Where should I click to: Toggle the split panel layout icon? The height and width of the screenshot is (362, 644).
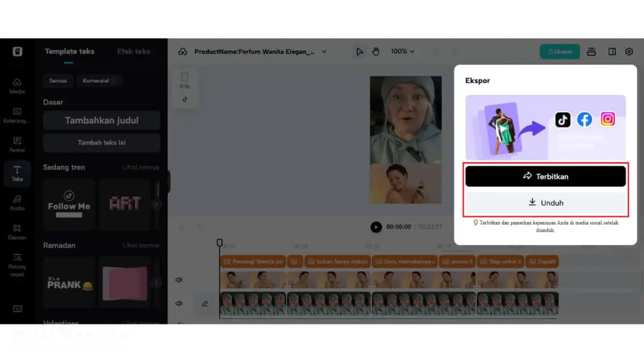(x=612, y=51)
